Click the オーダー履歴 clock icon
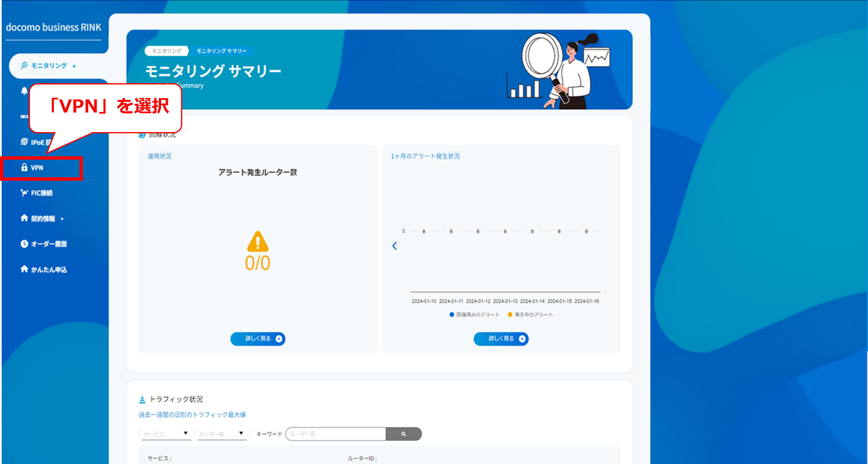This screenshot has width=868, height=464. (24, 243)
